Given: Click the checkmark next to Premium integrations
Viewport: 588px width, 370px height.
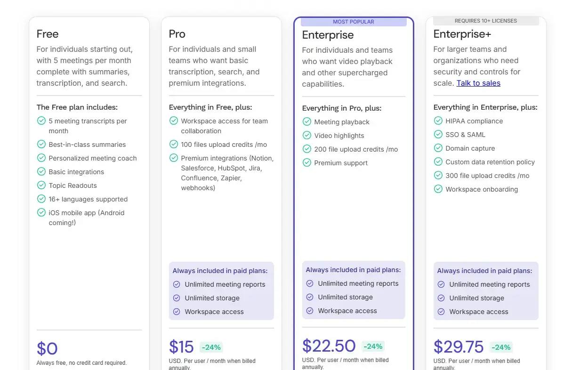Looking at the screenshot, I should pyautogui.click(x=173, y=158).
